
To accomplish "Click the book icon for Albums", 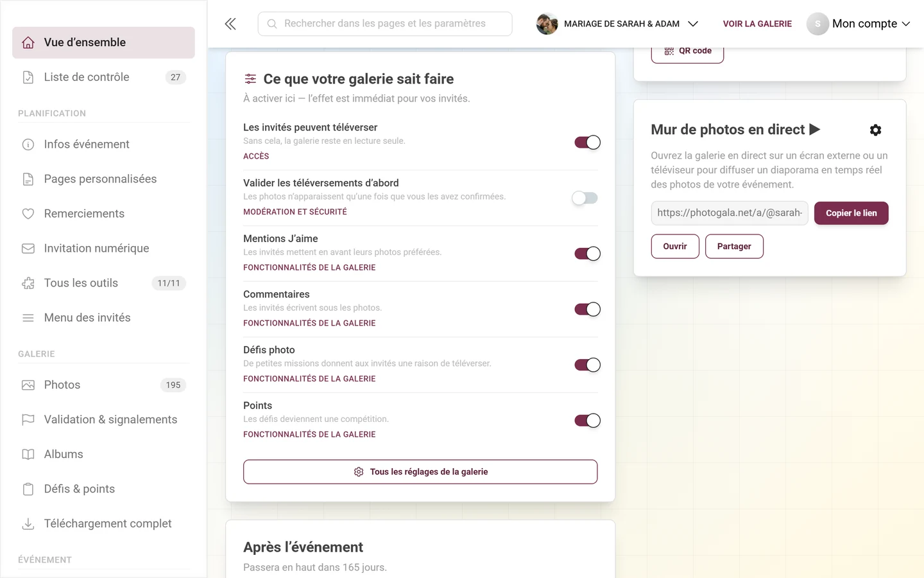I will coord(28,454).
